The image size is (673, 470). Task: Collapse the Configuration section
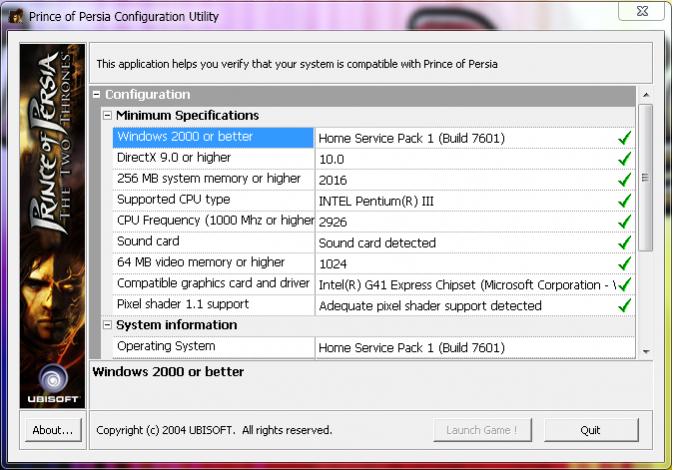[97, 95]
